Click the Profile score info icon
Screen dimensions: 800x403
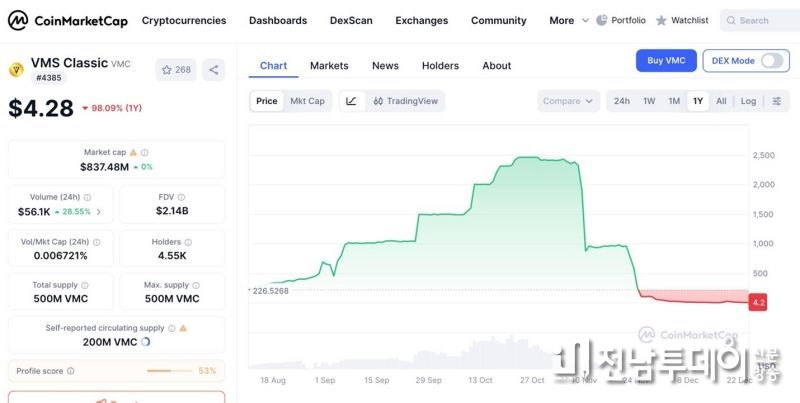pyautogui.click(x=70, y=371)
